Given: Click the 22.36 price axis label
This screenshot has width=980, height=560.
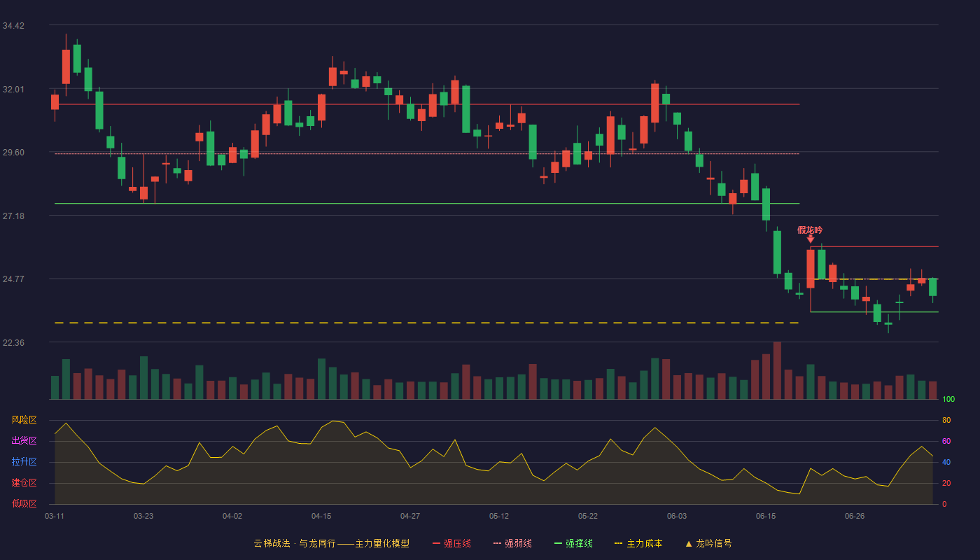Looking at the screenshot, I should point(13,343).
